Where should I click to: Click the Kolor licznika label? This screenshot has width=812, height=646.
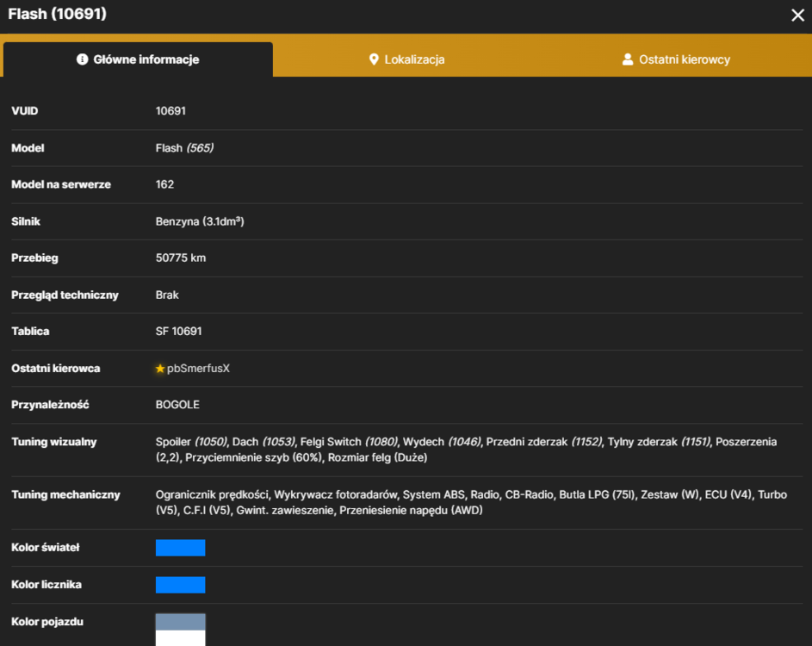coord(46,585)
